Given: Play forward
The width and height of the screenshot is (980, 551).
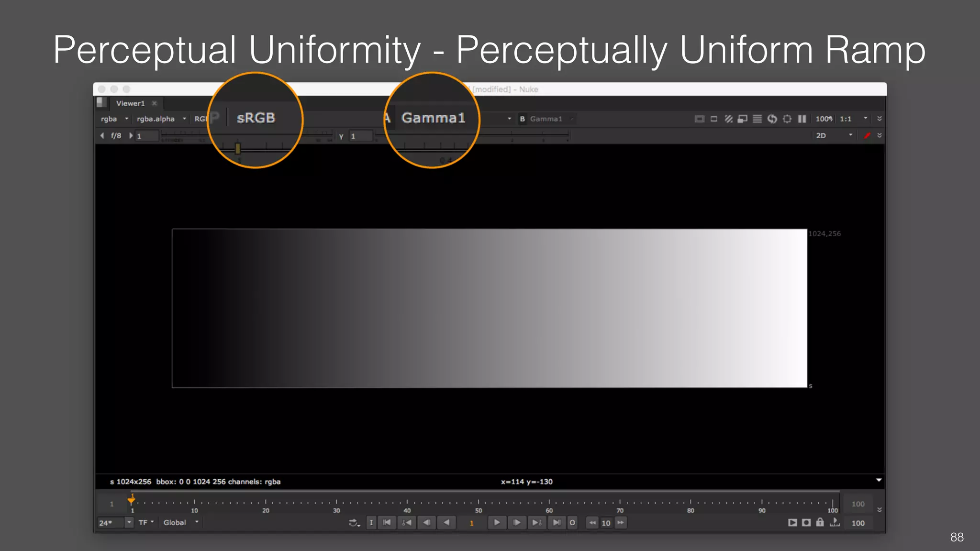Looking at the screenshot, I should [x=497, y=523].
